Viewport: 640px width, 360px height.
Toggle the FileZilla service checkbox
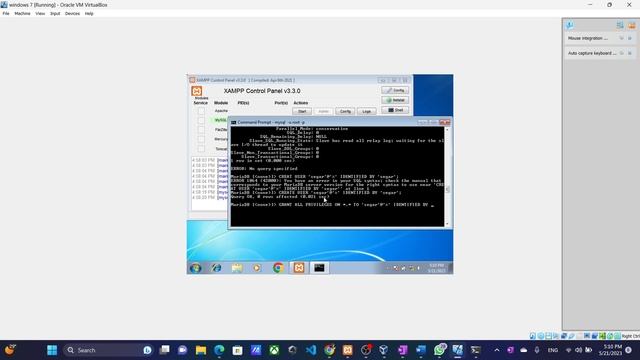[201, 130]
